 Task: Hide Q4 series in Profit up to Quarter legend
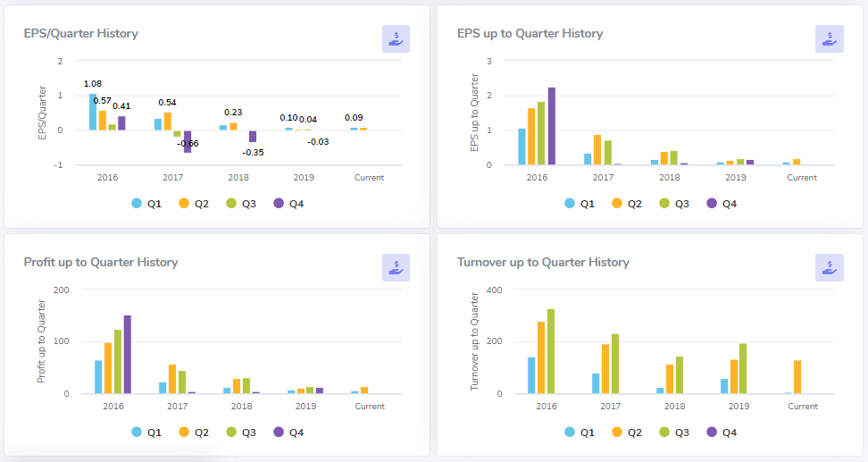coord(288,432)
